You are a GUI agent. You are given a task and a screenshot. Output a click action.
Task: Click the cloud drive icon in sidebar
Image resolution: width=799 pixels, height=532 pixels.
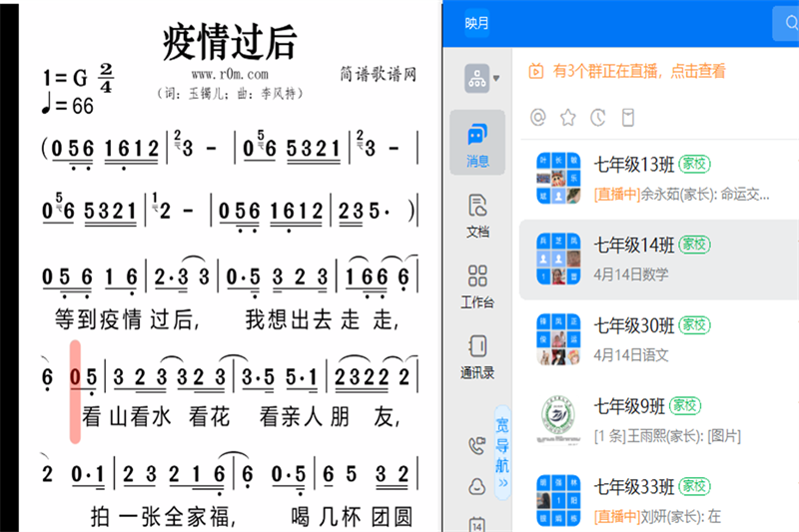[477, 486]
